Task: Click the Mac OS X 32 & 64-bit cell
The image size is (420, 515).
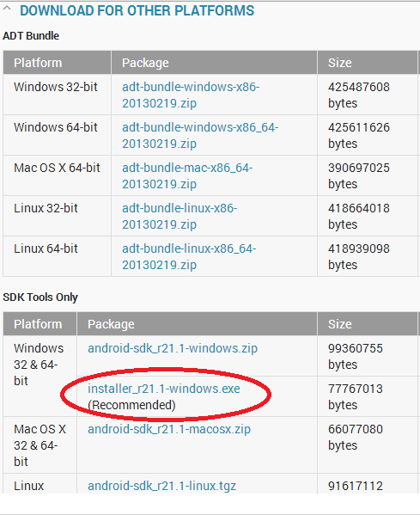Action: point(40,445)
